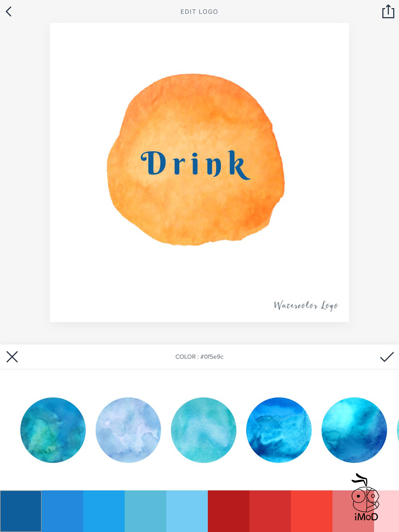399x532 pixels.
Task: Pick the dark navy blue swatch
Action: point(21,511)
